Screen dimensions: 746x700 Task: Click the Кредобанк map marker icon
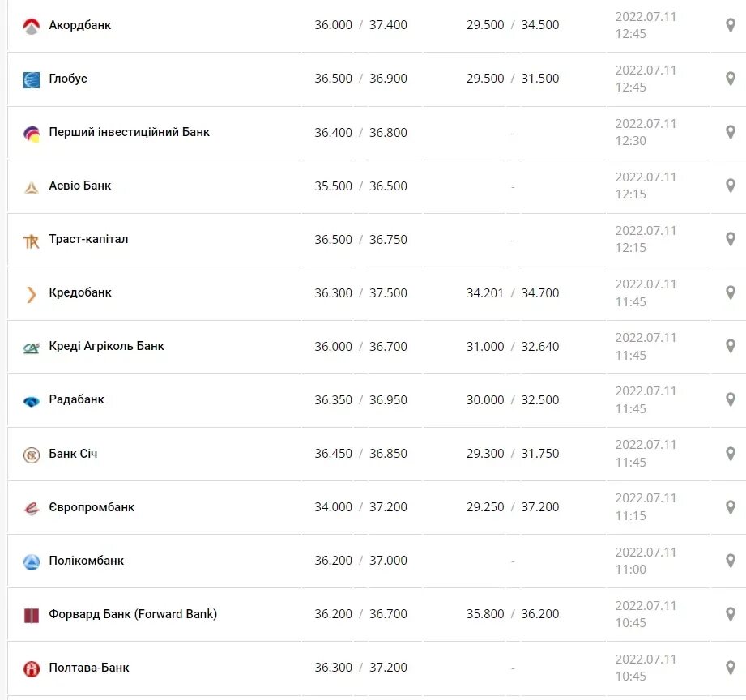pos(731,292)
